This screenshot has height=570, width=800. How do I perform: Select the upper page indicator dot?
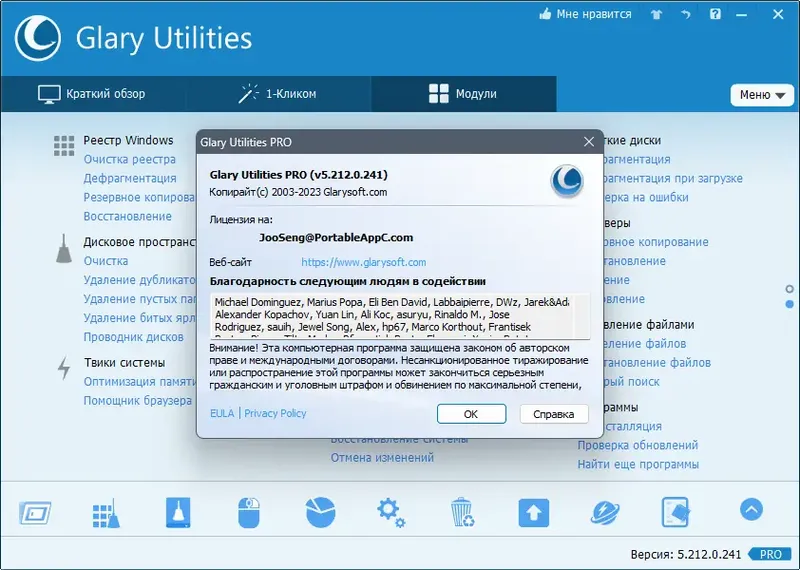789,289
